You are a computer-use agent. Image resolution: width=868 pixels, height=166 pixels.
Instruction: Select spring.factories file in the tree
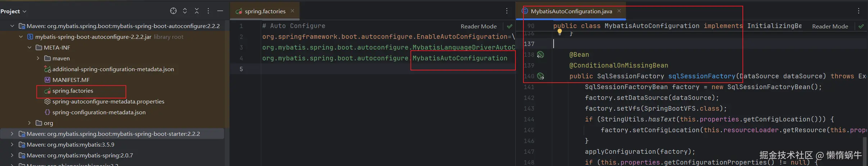[x=73, y=91]
